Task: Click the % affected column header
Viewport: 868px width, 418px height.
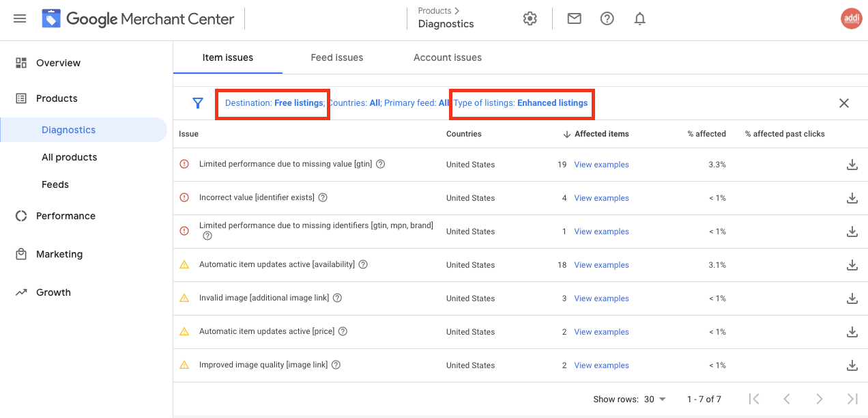Action: point(707,134)
